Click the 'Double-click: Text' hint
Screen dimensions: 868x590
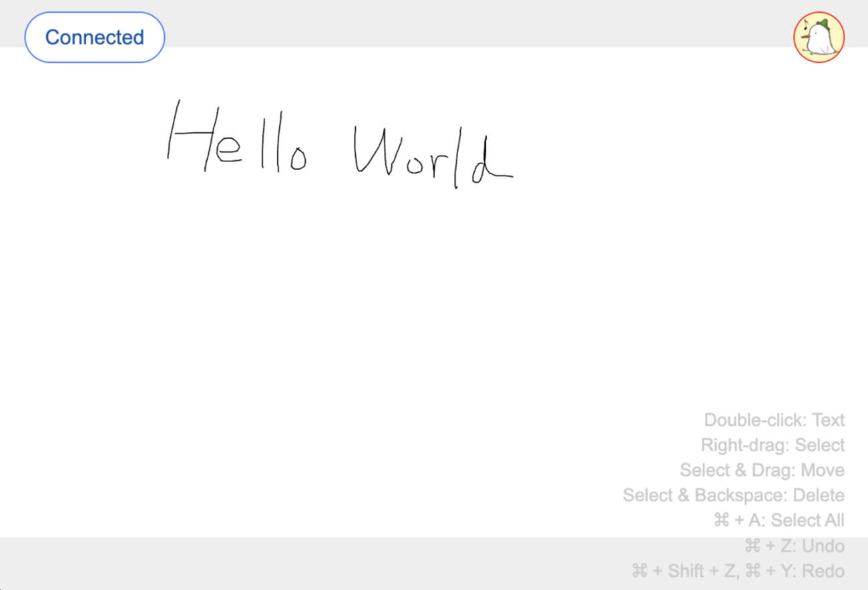point(775,420)
